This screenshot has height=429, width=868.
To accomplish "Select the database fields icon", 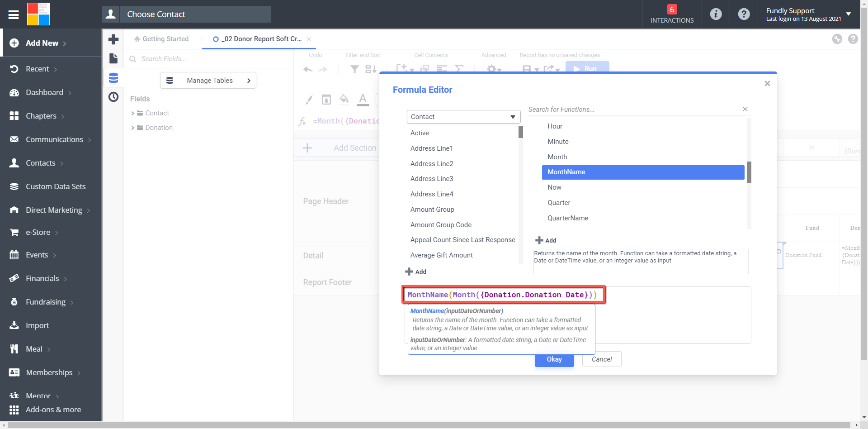I will pos(113,78).
